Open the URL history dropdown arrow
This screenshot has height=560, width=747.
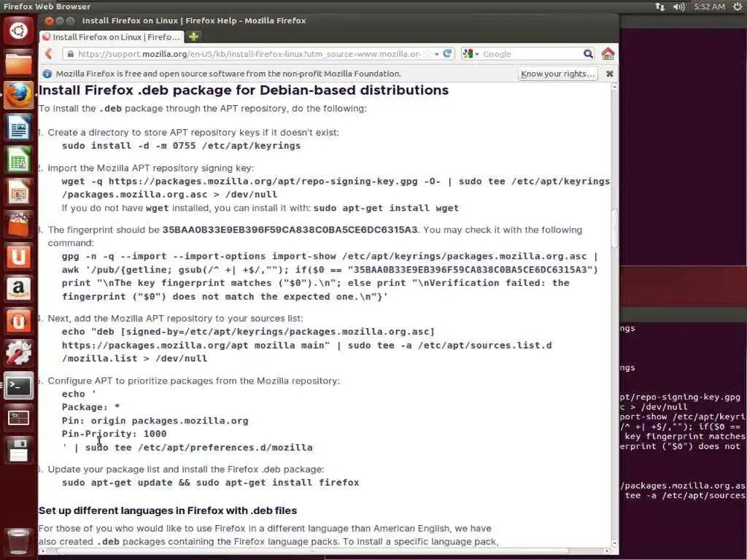(x=436, y=54)
